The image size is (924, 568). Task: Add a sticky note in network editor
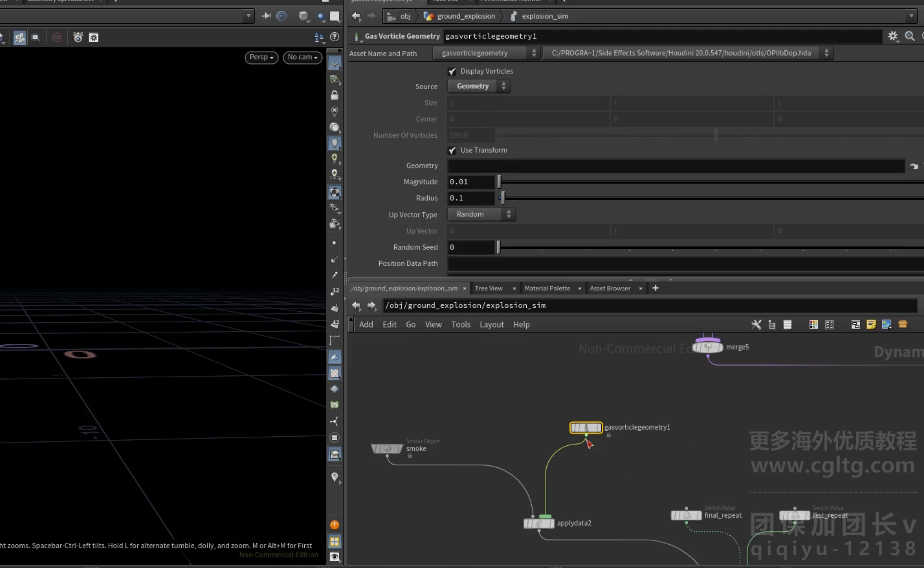point(871,324)
